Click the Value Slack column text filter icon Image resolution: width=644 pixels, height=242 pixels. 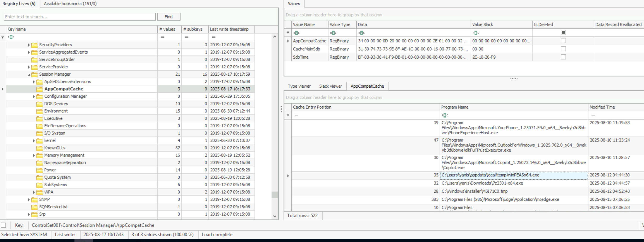coord(475,33)
